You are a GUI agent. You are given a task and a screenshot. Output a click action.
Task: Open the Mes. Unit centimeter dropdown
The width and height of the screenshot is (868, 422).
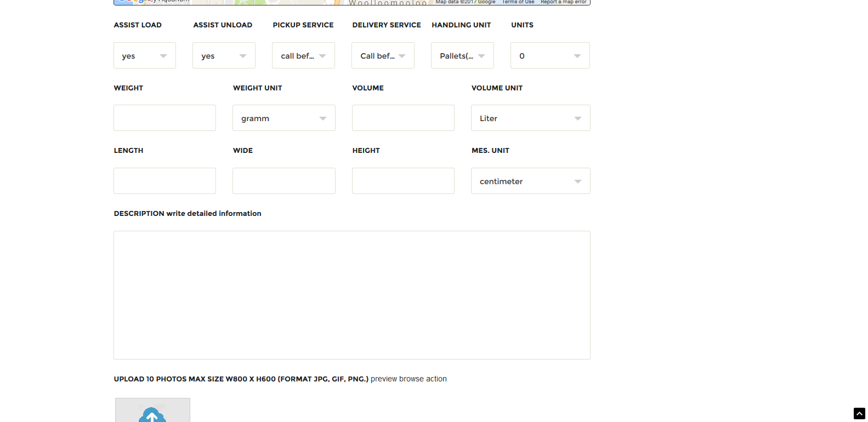pyautogui.click(x=530, y=181)
